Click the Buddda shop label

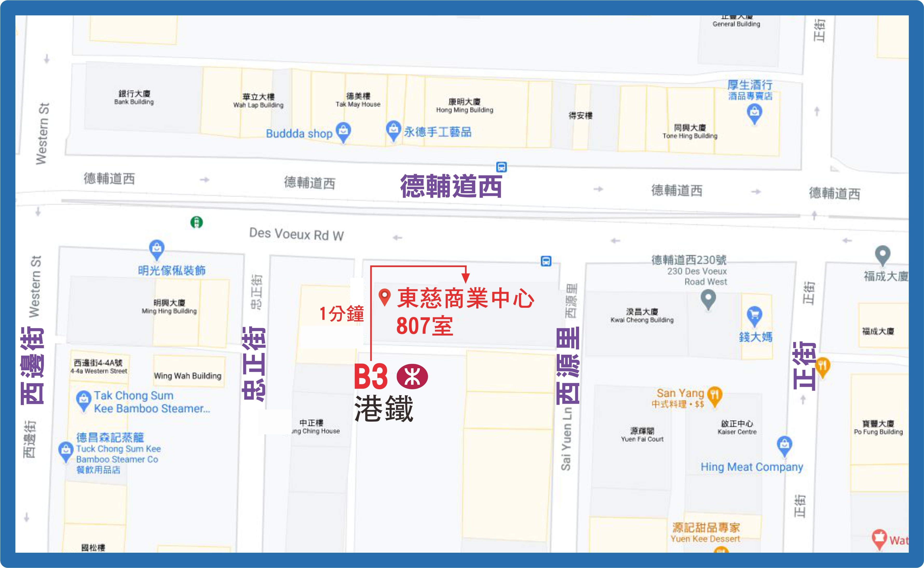pos(299,134)
